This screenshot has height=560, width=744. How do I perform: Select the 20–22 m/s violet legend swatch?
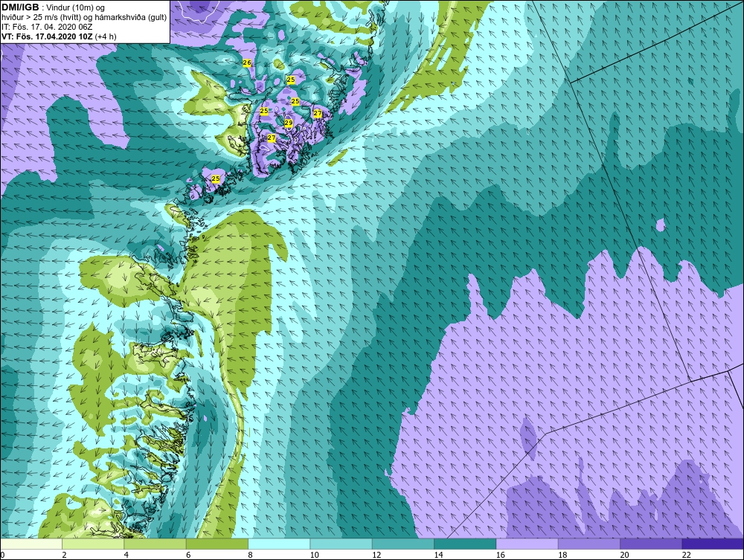click(651, 544)
